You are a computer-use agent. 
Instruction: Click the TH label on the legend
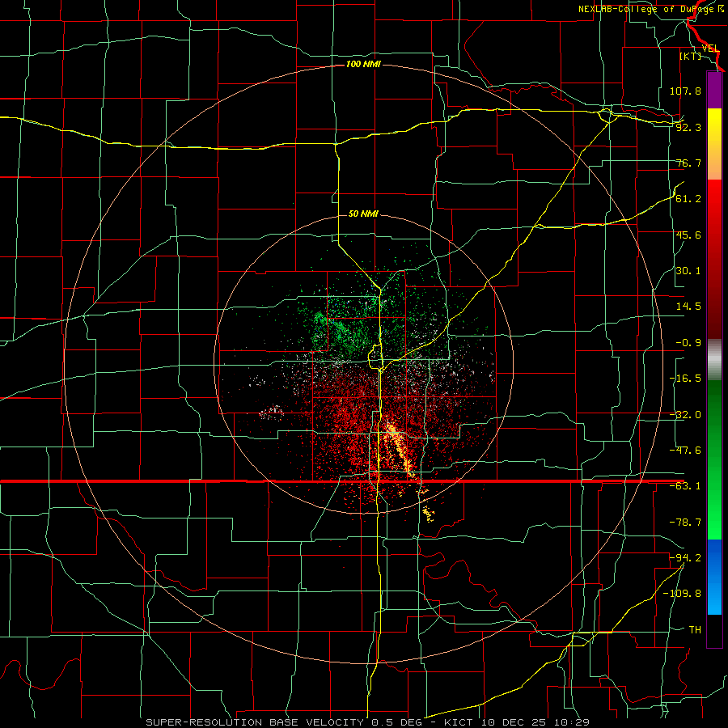tap(695, 630)
